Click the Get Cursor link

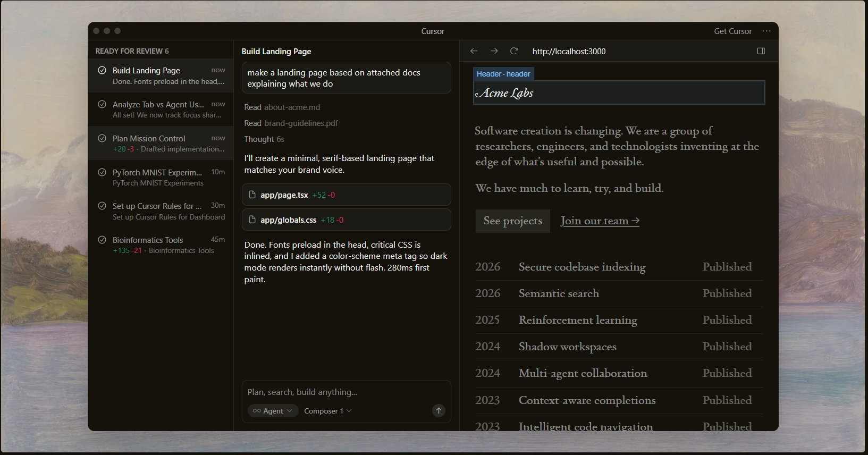pos(732,31)
